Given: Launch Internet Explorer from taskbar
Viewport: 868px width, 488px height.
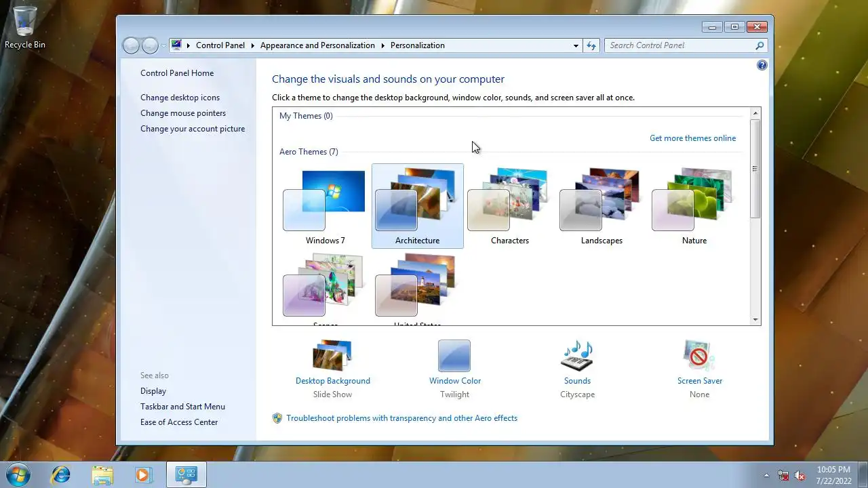Looking at the screenshot, I should coord(61,474).
